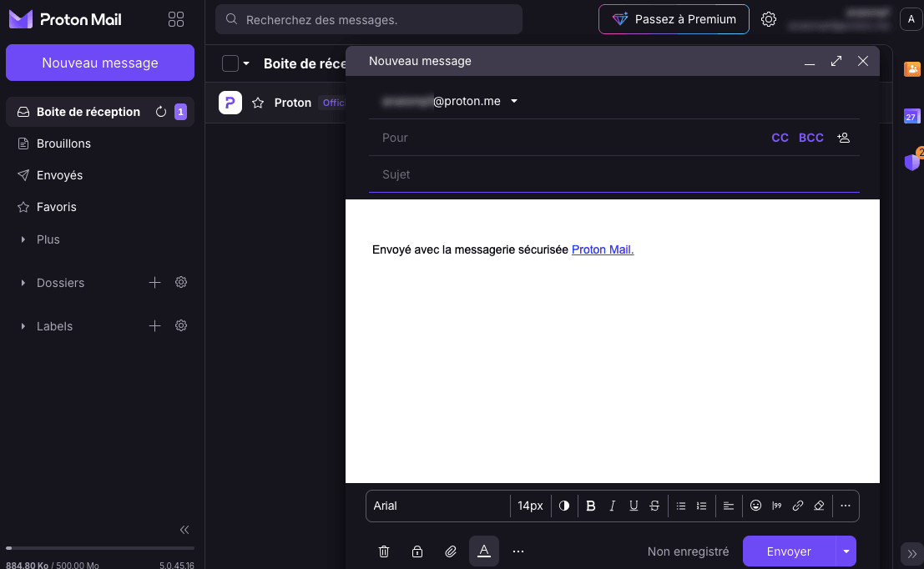Open Labels settings gear

click(181, 325)
